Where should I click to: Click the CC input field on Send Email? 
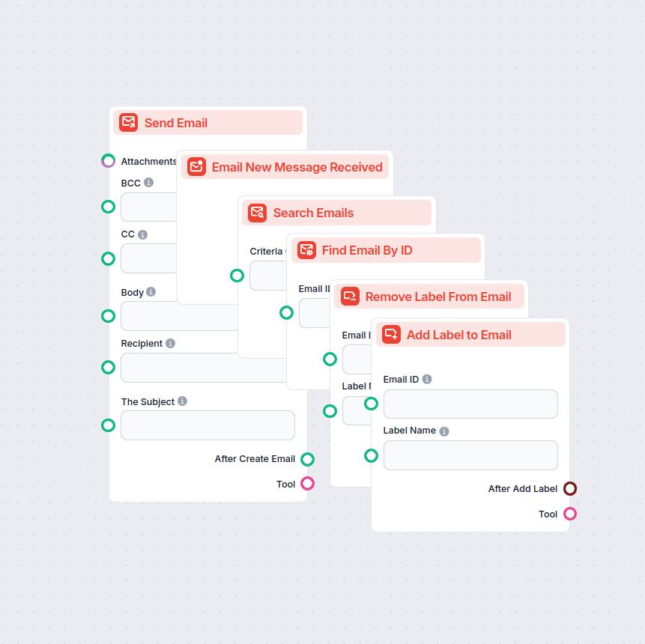148,258
